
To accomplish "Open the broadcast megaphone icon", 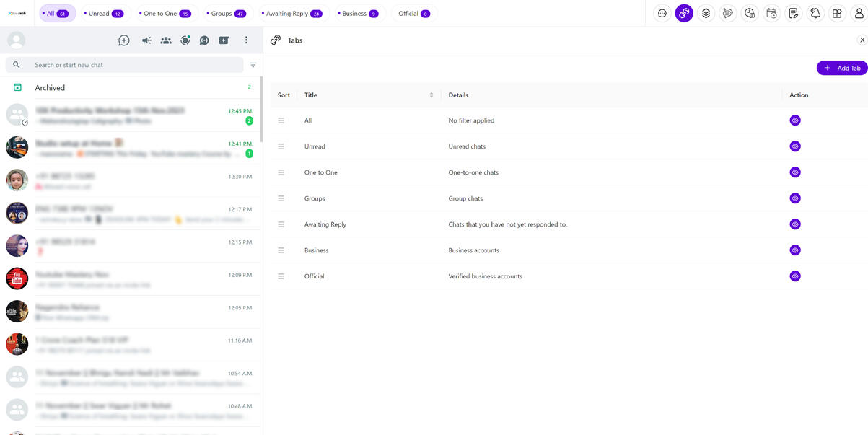I will [146, 40].
